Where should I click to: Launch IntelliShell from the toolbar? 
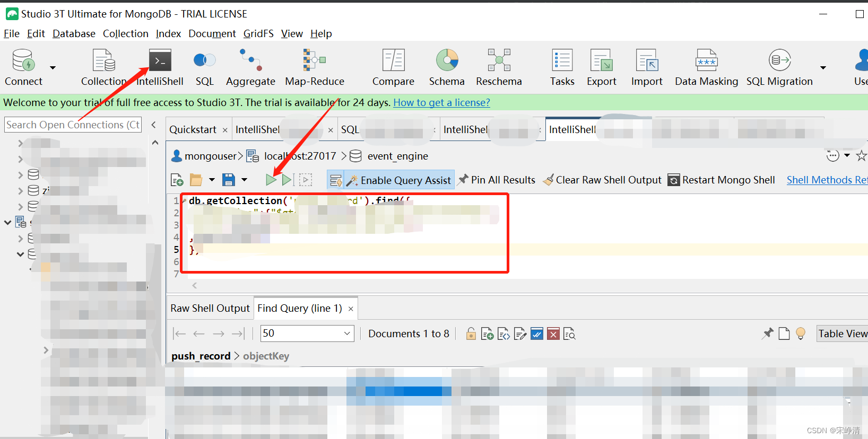[x=160, y=67]
